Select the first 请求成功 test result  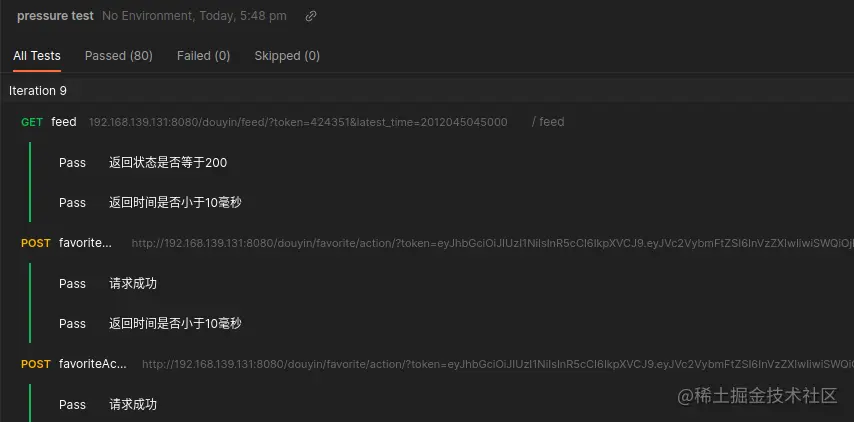(133, 284)
